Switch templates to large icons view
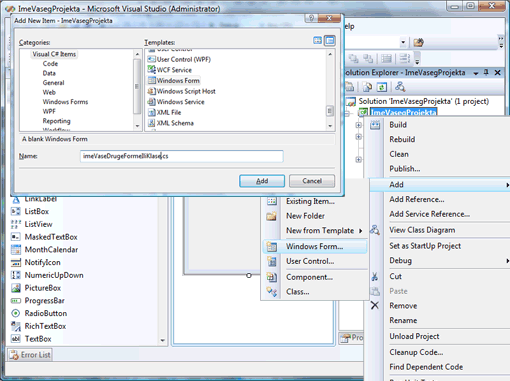The width and height of the screenshot is (510, 381). point(318,41)
